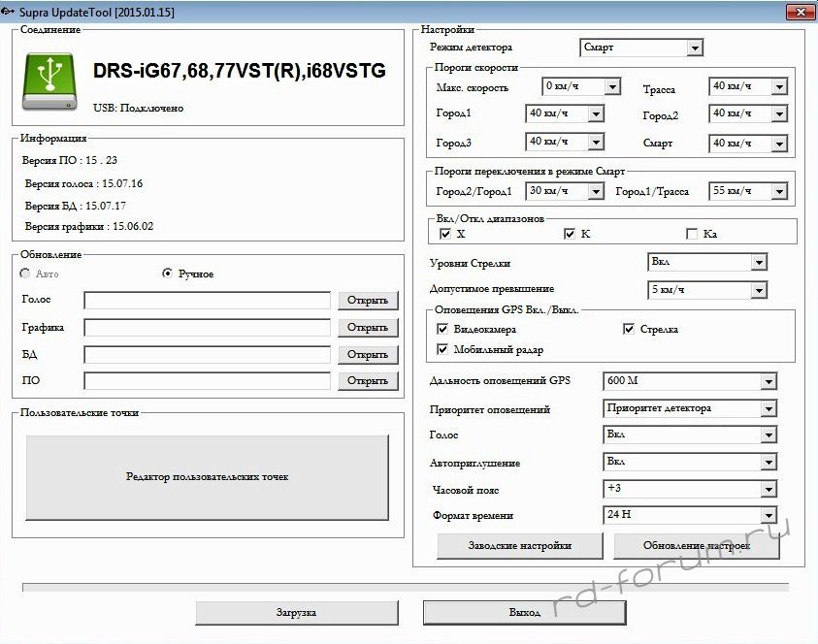Open Автоприглушение dropdown

point(690,462)
